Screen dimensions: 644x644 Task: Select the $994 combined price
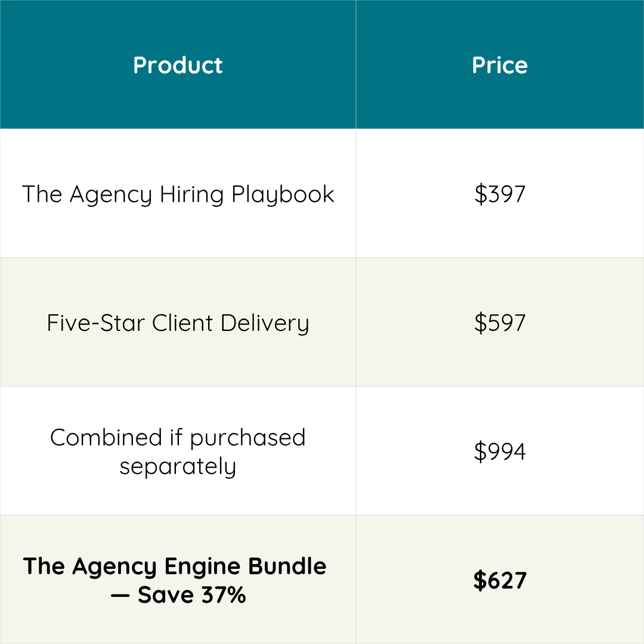[500, 451]
